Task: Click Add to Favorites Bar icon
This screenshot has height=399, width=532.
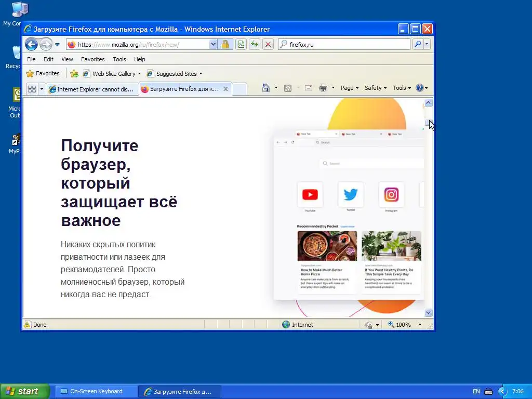Action: (74, 74)
